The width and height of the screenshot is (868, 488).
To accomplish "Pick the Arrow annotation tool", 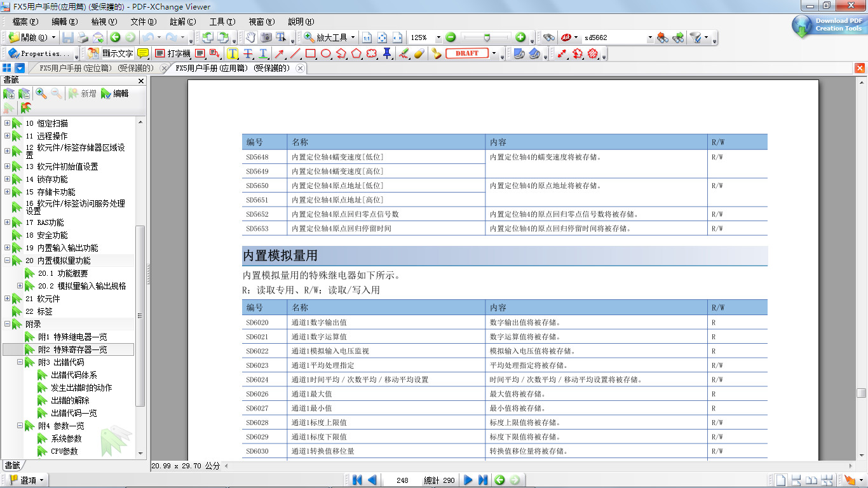I will coord(279,54).
